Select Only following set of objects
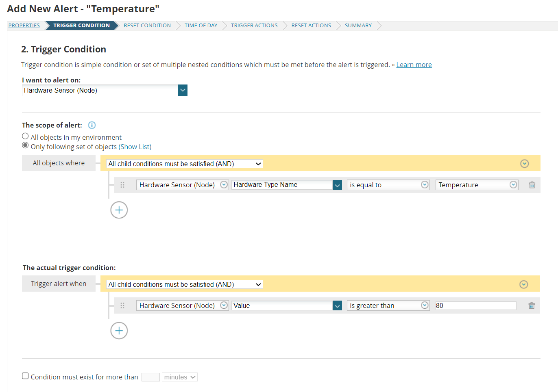 tap(25, 145)
